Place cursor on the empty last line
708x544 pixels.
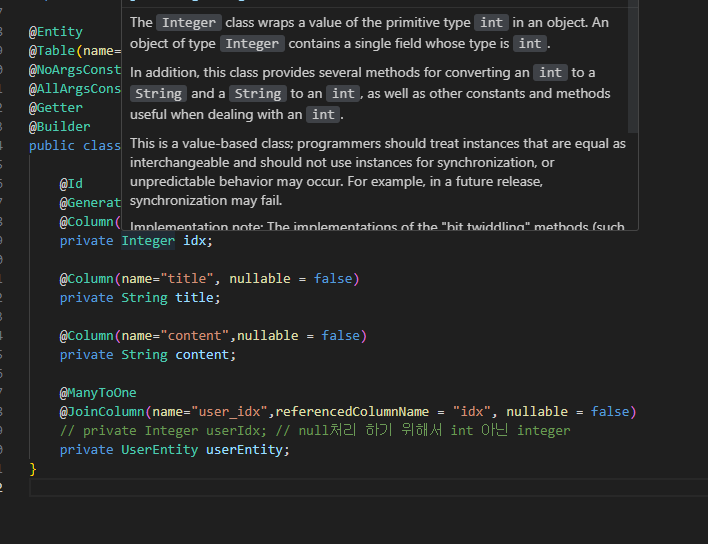[x=368, y=488]
